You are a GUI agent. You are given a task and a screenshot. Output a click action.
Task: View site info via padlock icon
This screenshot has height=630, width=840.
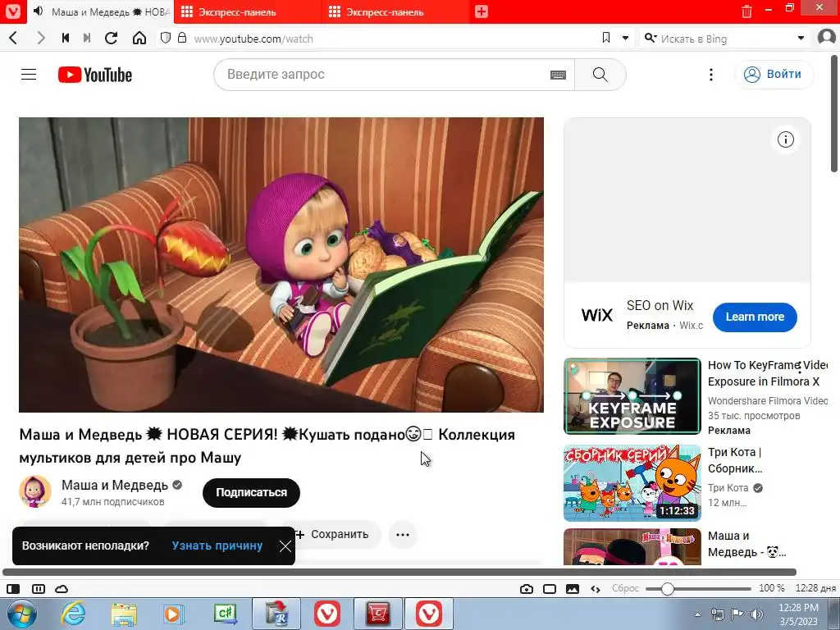coord(182,38)
